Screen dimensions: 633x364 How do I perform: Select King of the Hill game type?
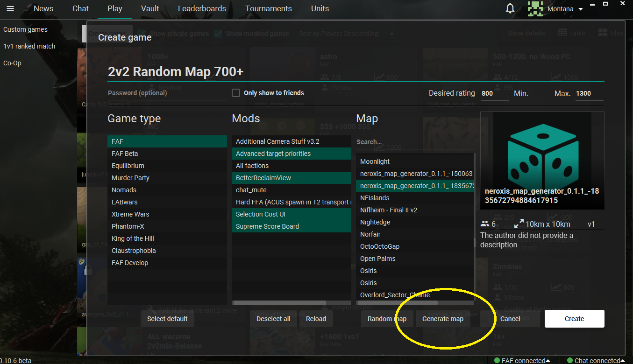167,238
